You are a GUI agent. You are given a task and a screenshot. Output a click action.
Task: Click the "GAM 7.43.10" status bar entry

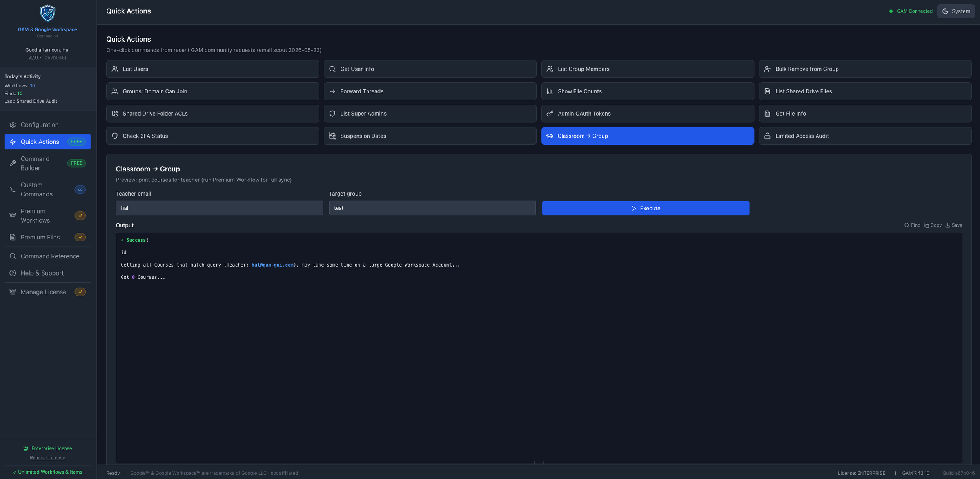[x=915, y=473]
